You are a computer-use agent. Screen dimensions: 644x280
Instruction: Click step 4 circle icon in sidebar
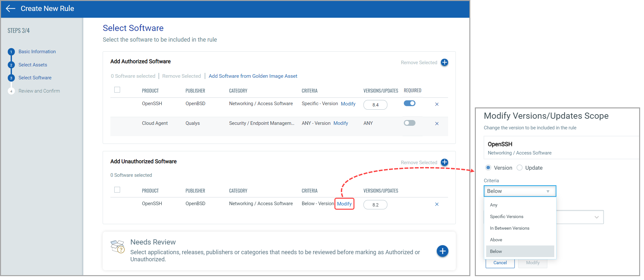coord(11,91)
